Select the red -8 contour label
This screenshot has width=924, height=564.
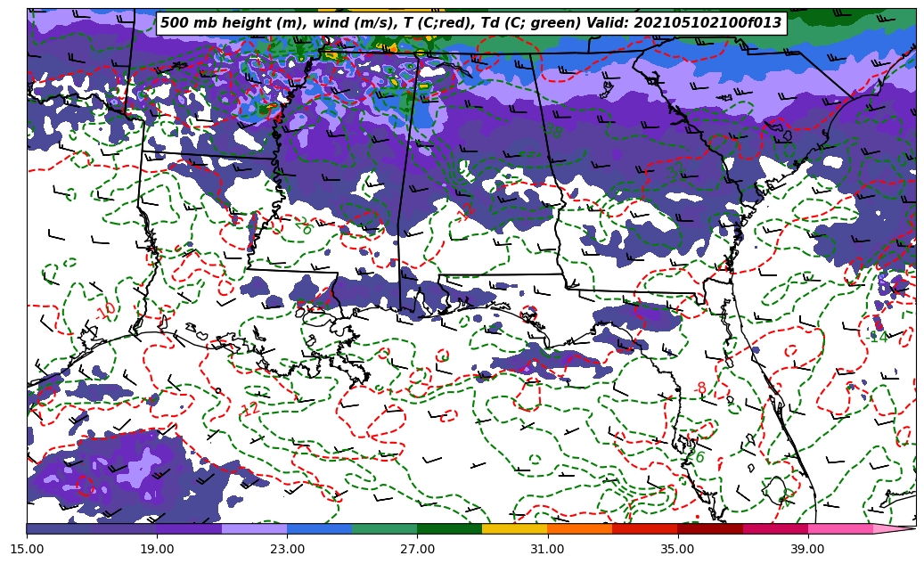[700, 388]
